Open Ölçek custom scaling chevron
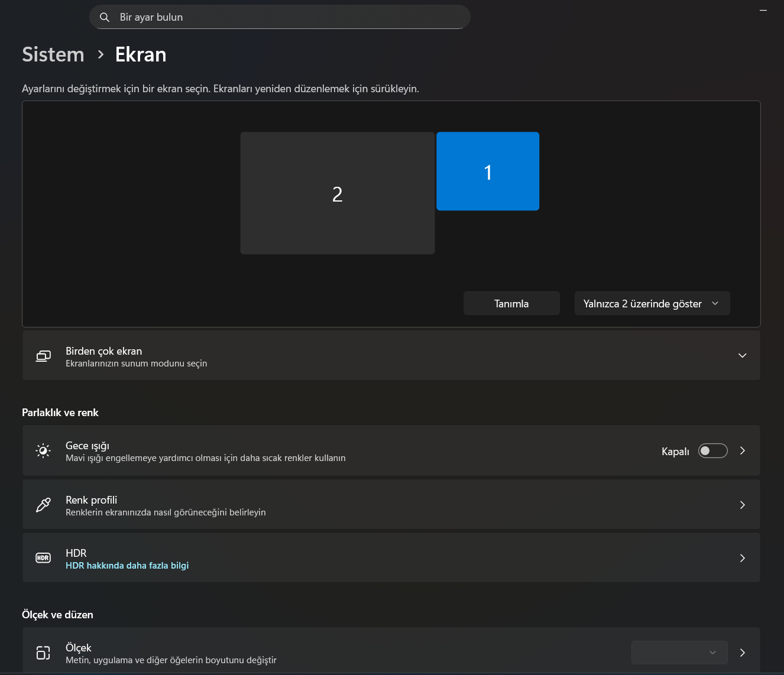Viewport: 784px width, 675px height. point(743,653)
